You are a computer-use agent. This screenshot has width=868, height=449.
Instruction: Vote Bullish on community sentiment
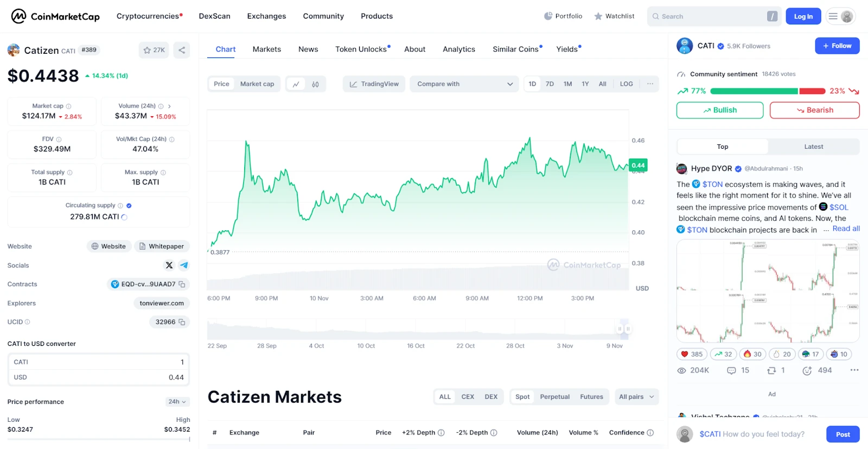coord(719,110)
